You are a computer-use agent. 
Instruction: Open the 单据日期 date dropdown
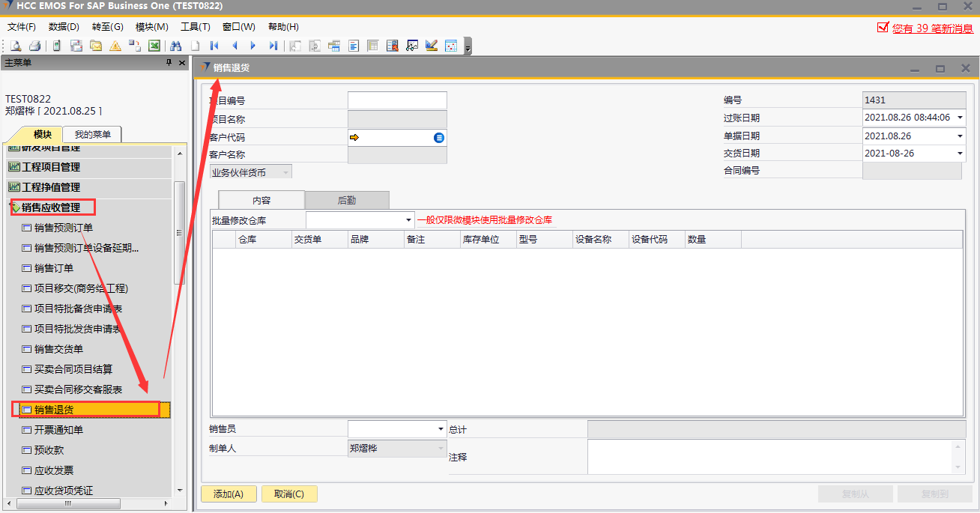(x=960, y=136)
